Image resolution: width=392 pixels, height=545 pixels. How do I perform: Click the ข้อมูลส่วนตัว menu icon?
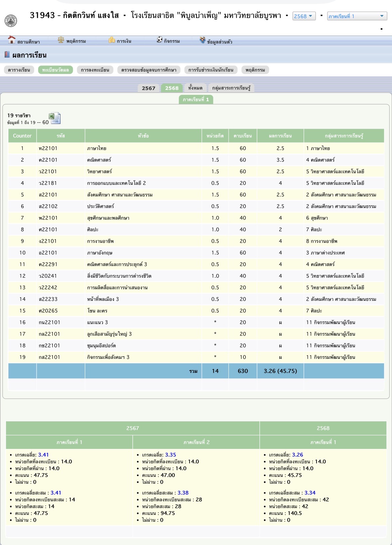202,40
